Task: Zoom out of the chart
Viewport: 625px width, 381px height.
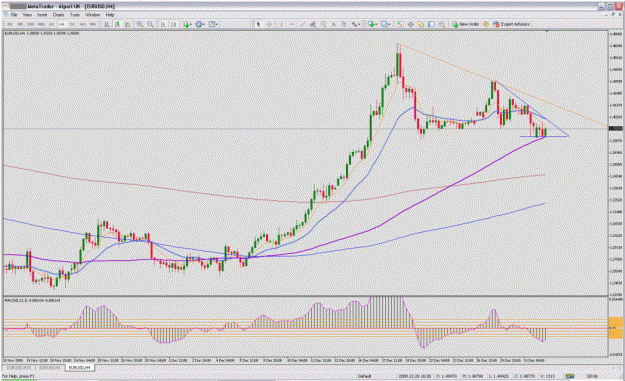Action: click(x=150, y=24)
